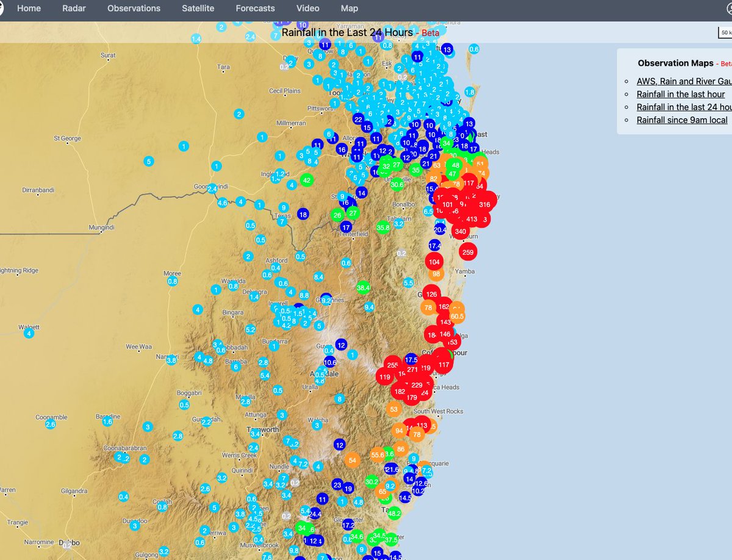Open the AWS, Rain and River Gauges link
The image size is (732, 560).
[x=684, y=81]
